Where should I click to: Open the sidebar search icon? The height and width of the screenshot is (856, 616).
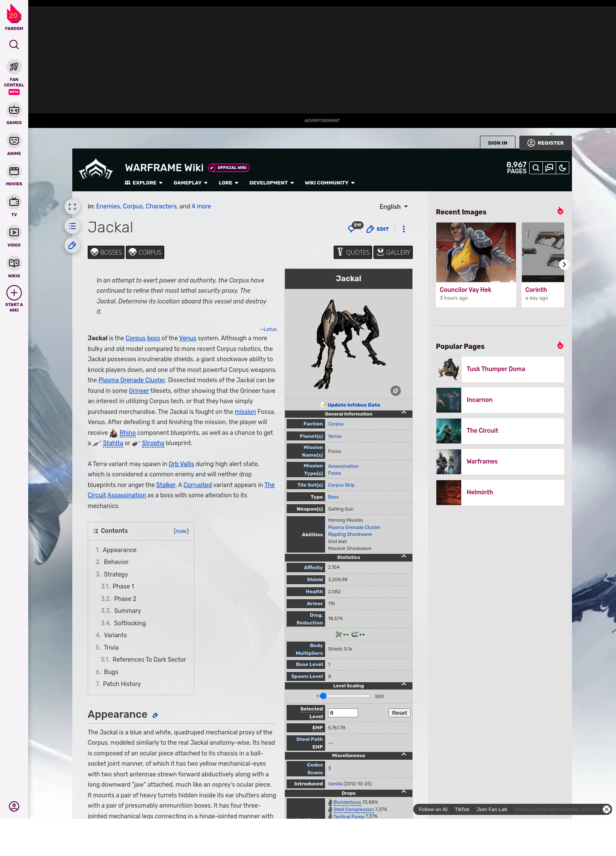point(14,45)
